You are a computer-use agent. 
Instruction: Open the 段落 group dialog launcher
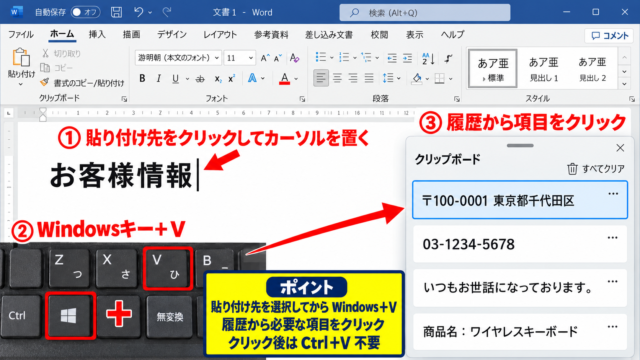[457, 99]
